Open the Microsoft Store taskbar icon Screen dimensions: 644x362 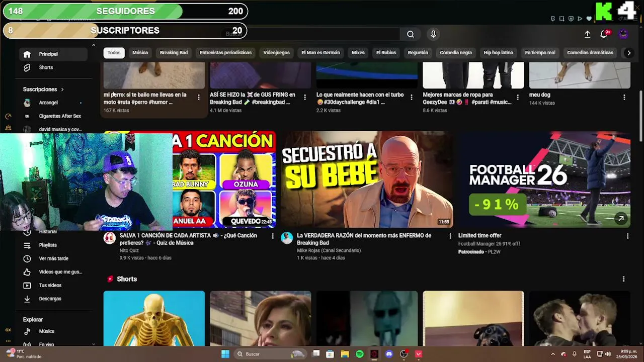[x=330, y=354]
